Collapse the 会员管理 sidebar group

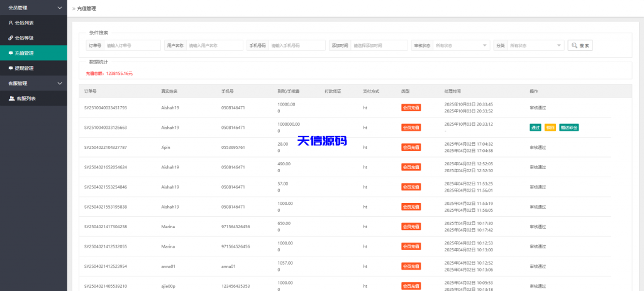(x=33, y=8)
